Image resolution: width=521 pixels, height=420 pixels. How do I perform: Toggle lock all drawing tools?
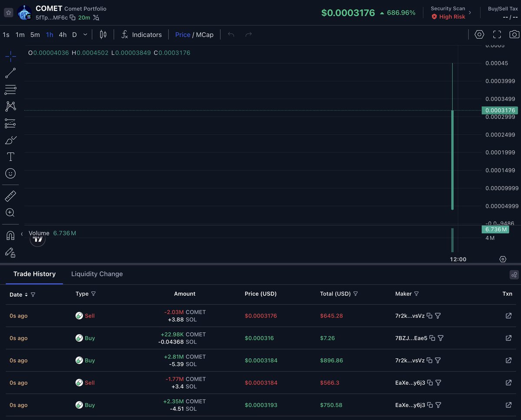[10, 252]
